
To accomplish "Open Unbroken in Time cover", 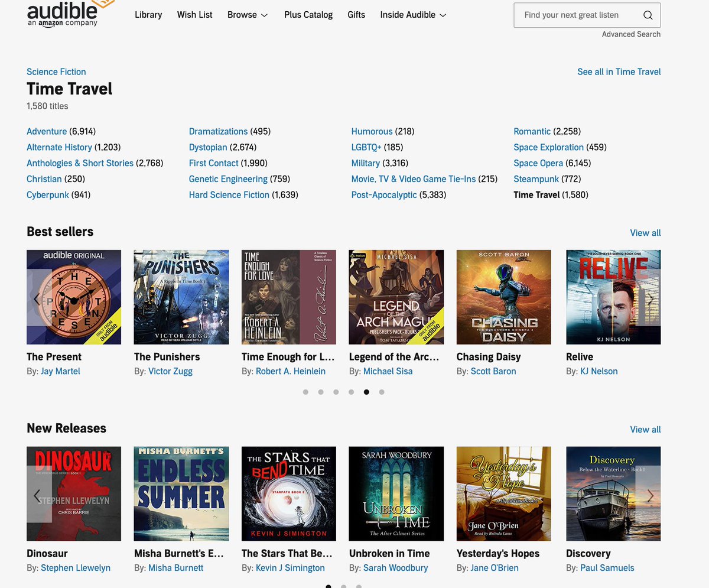I will click(396, 494).
